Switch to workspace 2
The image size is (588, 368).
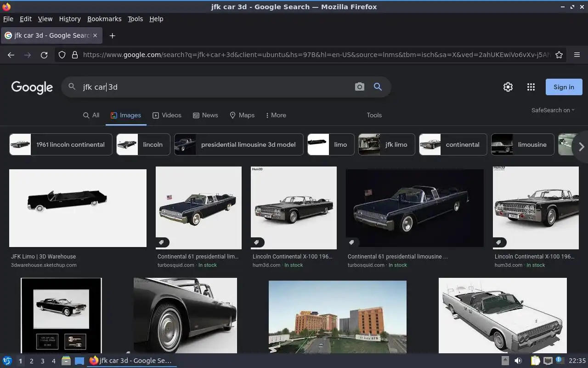click(x=31, y=361)
